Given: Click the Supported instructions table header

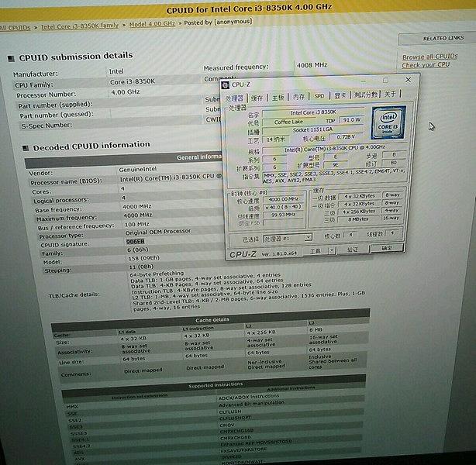Looking at the screenshot, I should [x=213, y=384].
